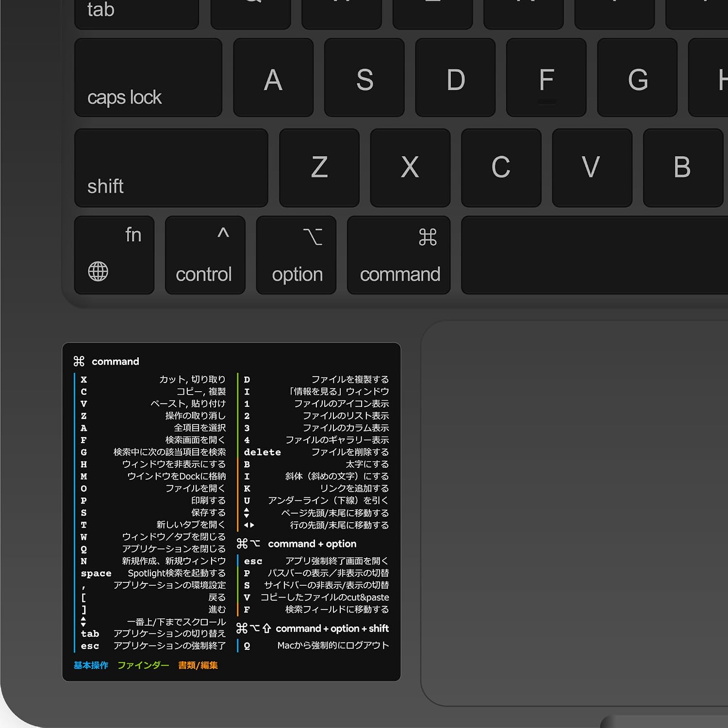Screen dimensions: 728x728
Task: Click on the trackpad
Action: [575, 513]
